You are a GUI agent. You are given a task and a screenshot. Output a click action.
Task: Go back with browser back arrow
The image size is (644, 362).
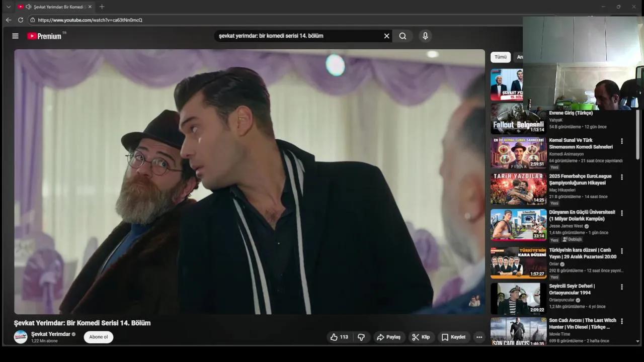pos(8,20)
